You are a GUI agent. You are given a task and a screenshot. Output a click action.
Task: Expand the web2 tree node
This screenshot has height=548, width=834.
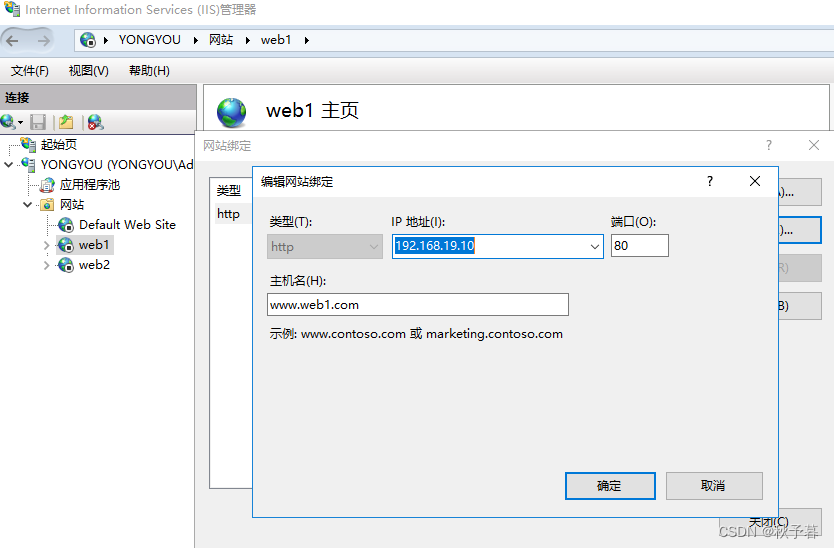(47, 265)
